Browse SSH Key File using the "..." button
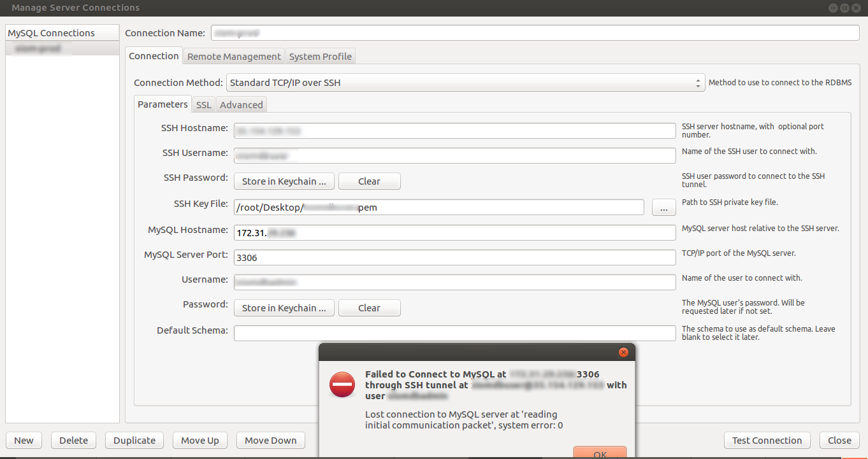Image resolution: width=868 pixels, height=459 pixels. [663, 207]
